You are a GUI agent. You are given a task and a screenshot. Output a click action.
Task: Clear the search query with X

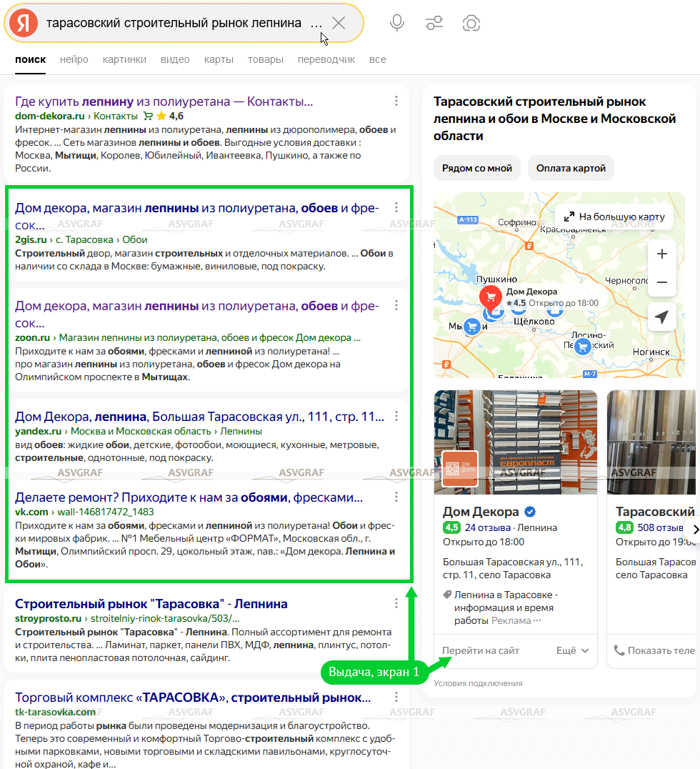click(x=339, y=23)
